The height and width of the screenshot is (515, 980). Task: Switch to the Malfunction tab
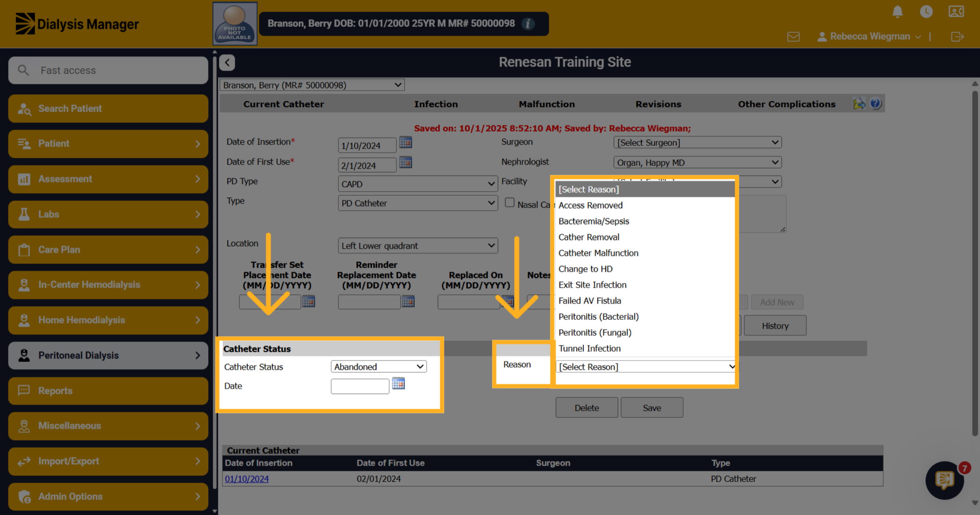pos(546,104)
